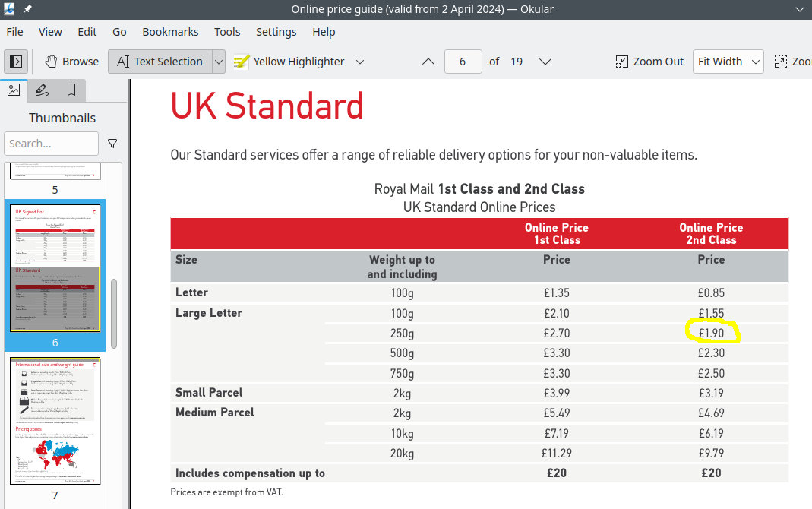Click the Medium Parcel row label
The width and height of the screenshot is (812, 509).
215,413
